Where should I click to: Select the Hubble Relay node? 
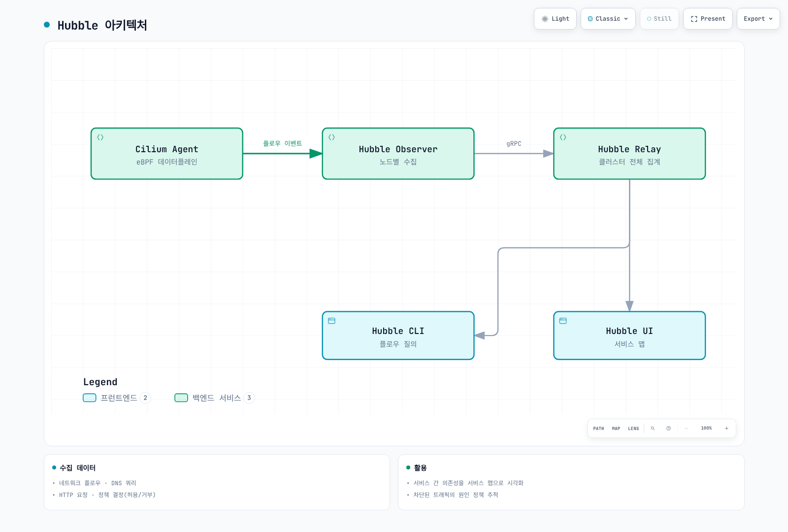click(x=629, y=154)
